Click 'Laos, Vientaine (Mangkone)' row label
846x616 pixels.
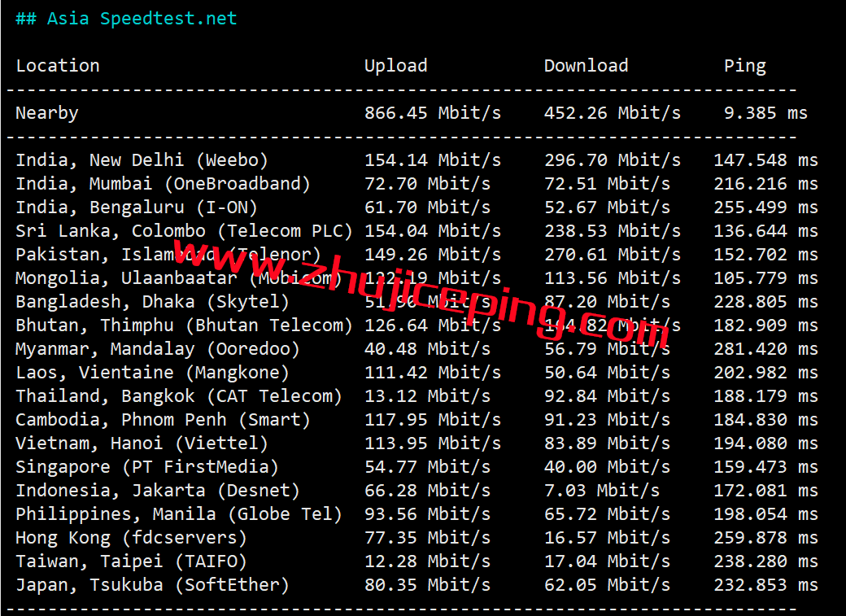pos(152,373)
